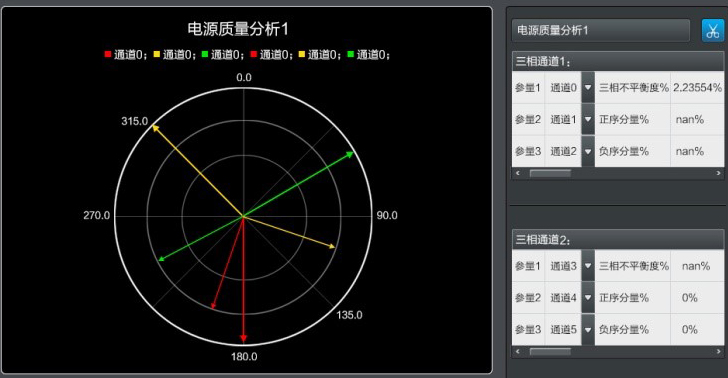
Task: Click right scroll arrow in 三相通道1 table
Action: coord(718,173)
